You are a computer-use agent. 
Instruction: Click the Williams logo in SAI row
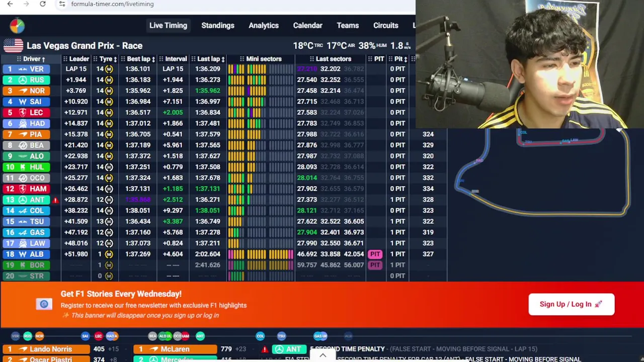point(23,102)
